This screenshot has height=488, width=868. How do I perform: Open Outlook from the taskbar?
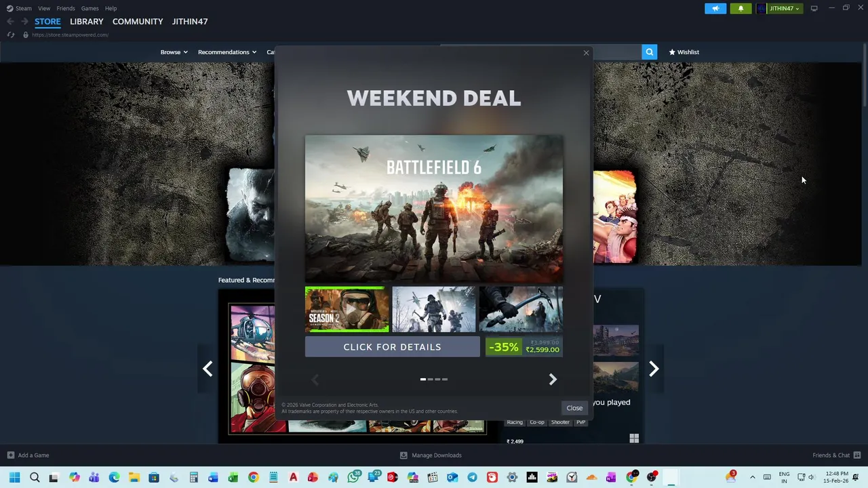[x=452, y=477]
